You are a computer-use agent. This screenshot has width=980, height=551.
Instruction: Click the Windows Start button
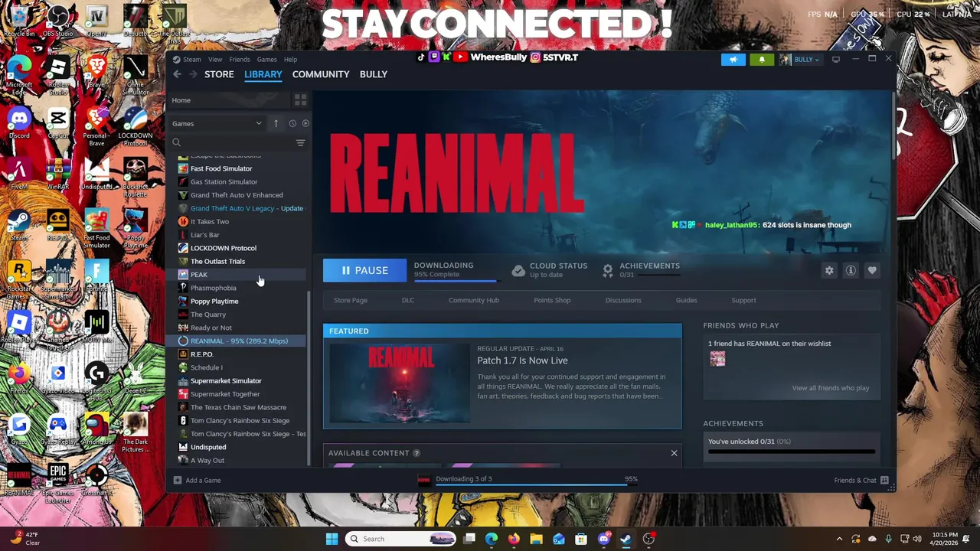[x=332, y=539]
